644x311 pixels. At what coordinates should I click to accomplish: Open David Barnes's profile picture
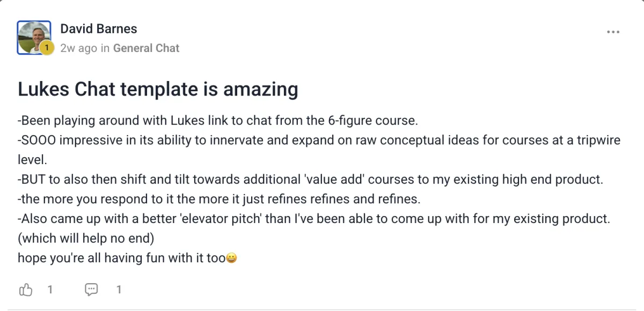pyautogui.click(x=34, y=38)
